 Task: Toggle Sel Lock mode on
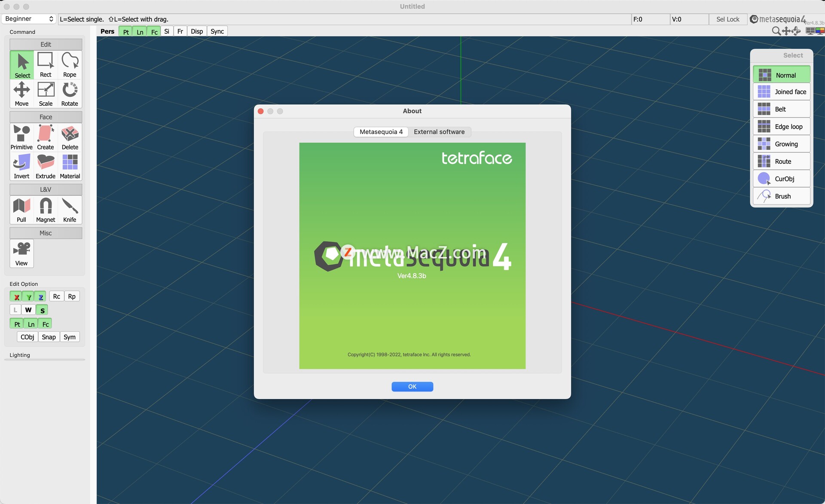728,19
